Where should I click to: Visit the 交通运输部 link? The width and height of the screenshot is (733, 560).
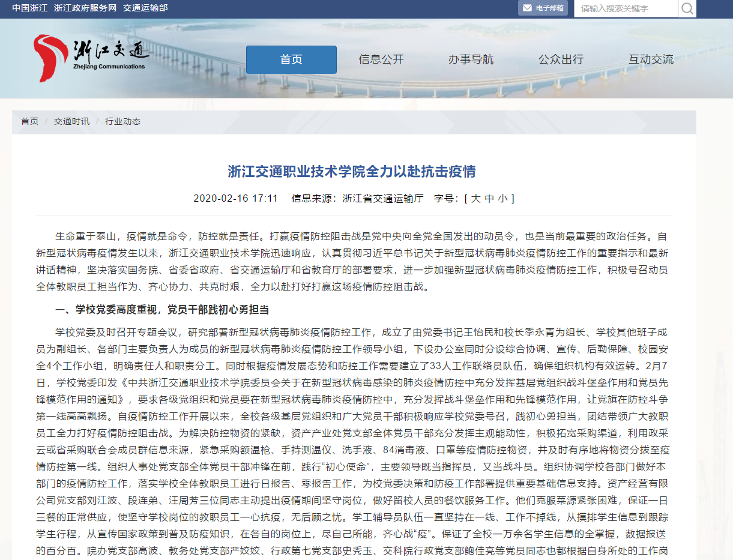point(145,8)
